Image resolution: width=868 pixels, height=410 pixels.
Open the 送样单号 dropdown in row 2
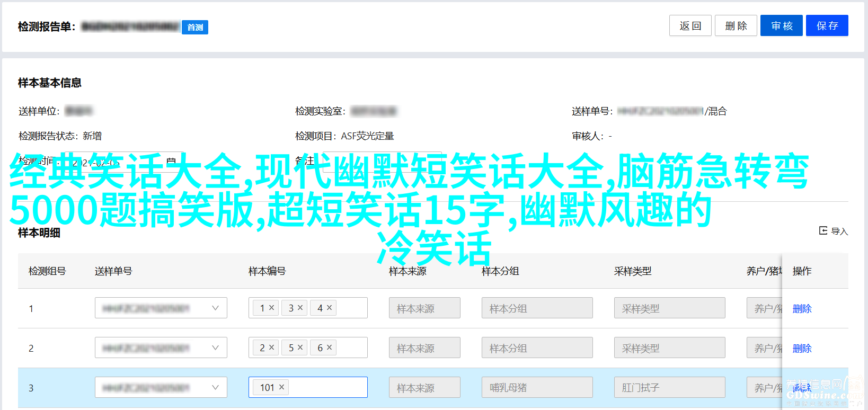(x=215, y=347)
